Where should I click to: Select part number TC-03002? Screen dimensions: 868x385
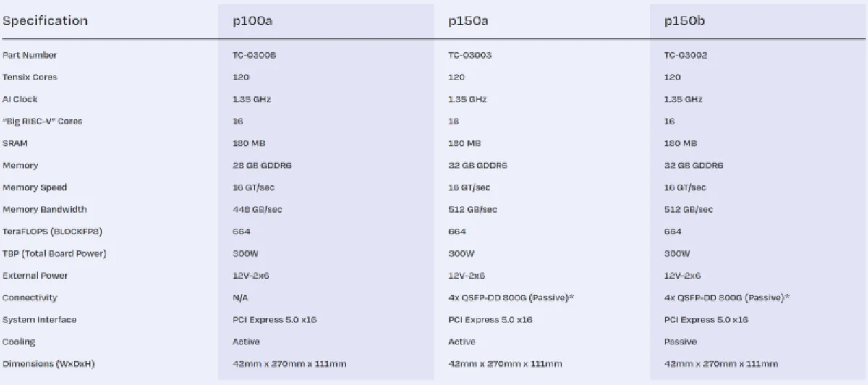[686, 55]
